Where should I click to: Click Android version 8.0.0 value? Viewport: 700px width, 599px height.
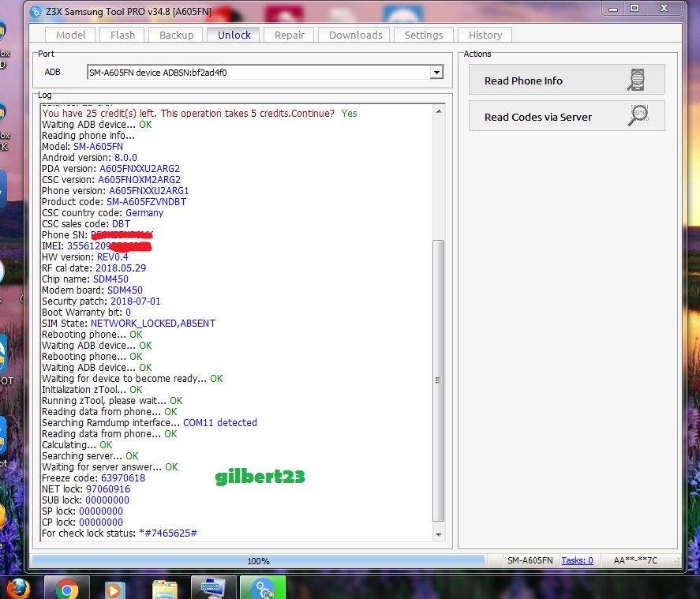coord(125,158)
